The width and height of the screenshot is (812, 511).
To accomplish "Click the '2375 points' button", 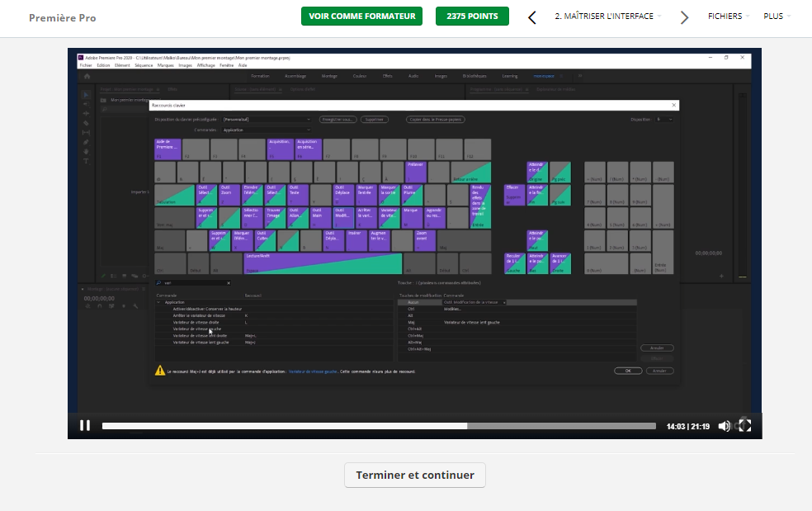I will [x=472, y=16].
